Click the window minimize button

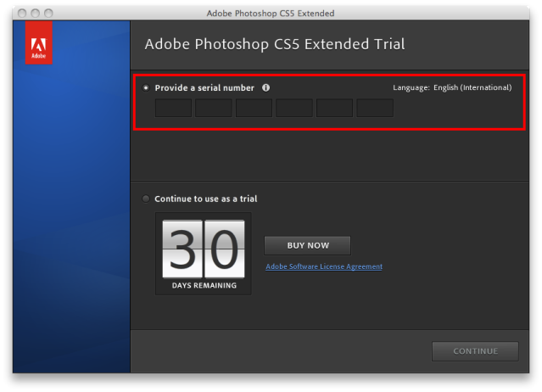point(36,13)
